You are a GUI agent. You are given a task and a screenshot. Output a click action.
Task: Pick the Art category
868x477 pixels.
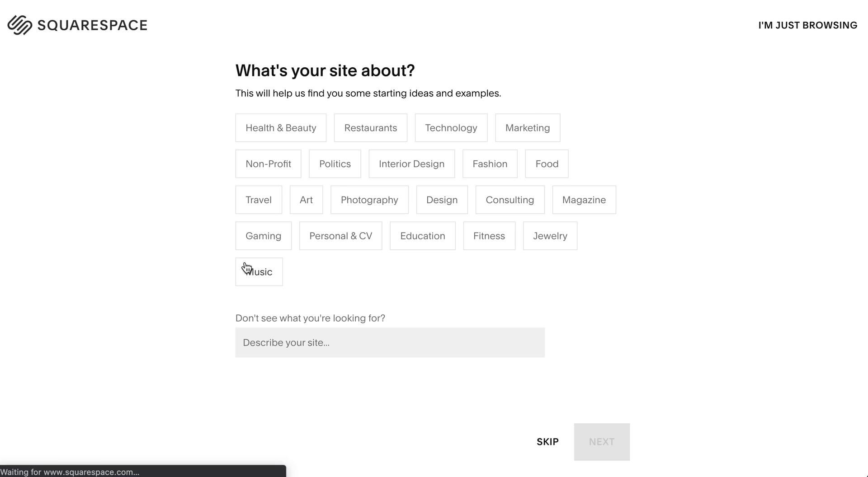click(x=306, y=200)
